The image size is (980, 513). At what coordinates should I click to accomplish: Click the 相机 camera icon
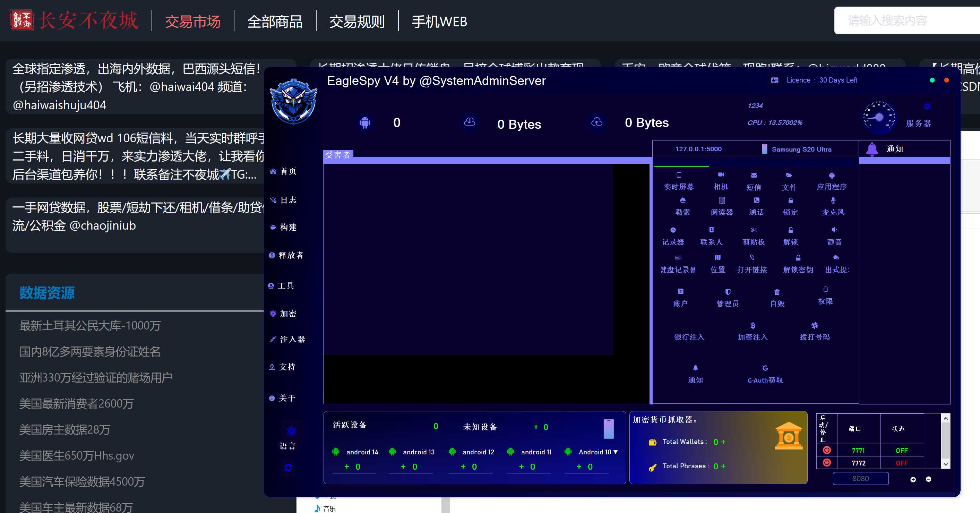[721, 175]
